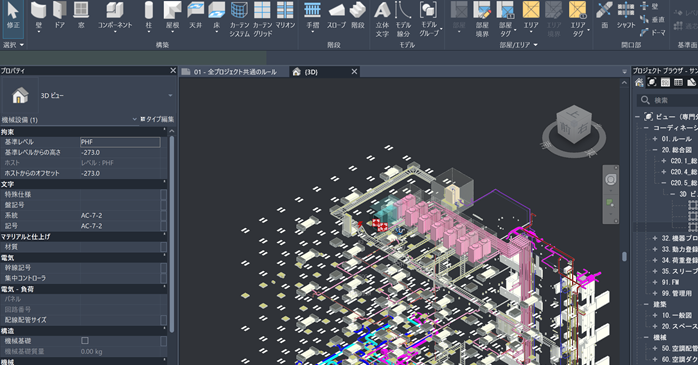Click the 3D view vertical scrollbar thumb
Image resolution: width=698 pixels, height=365 pixels.
[x=625, y=256]
